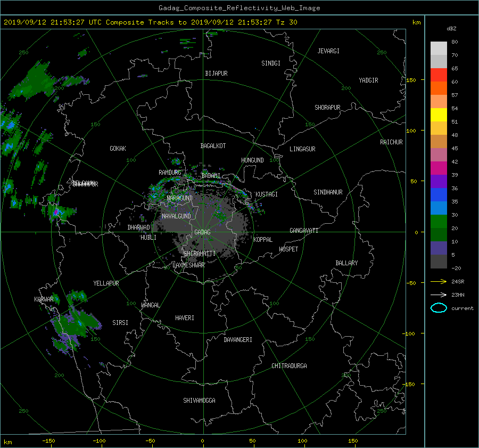Image resolution: width=479 pixels, height=448 pixels.
Task: Click the white 23MN arrow legend icon
Action: tap(439, 295)
